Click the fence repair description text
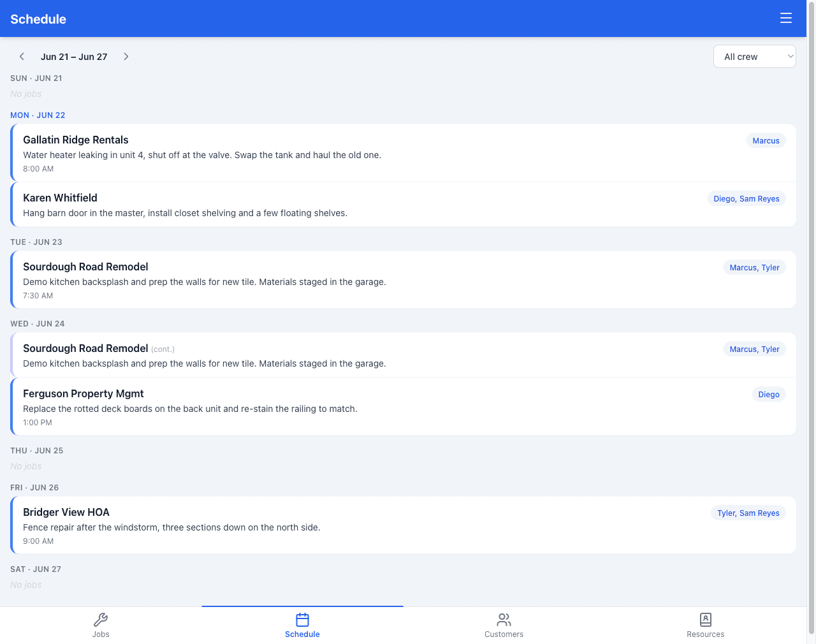Image resolution: width=816 pixels, height=644 pixels. pos(171,527)
